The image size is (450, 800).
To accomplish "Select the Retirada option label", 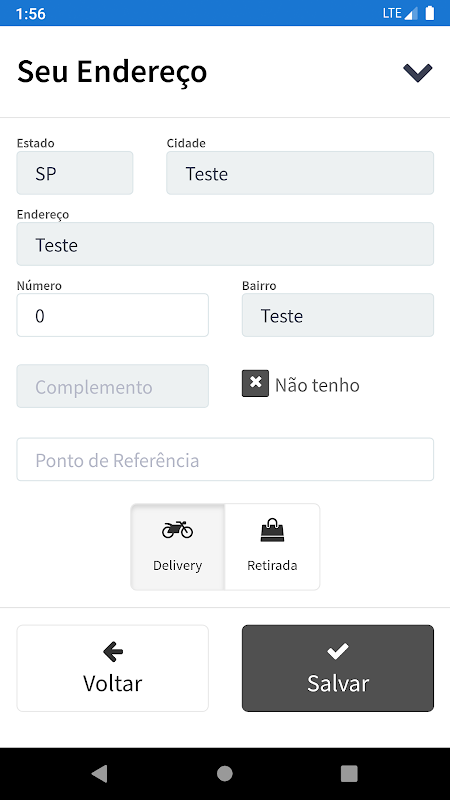I will pos(272,565).
